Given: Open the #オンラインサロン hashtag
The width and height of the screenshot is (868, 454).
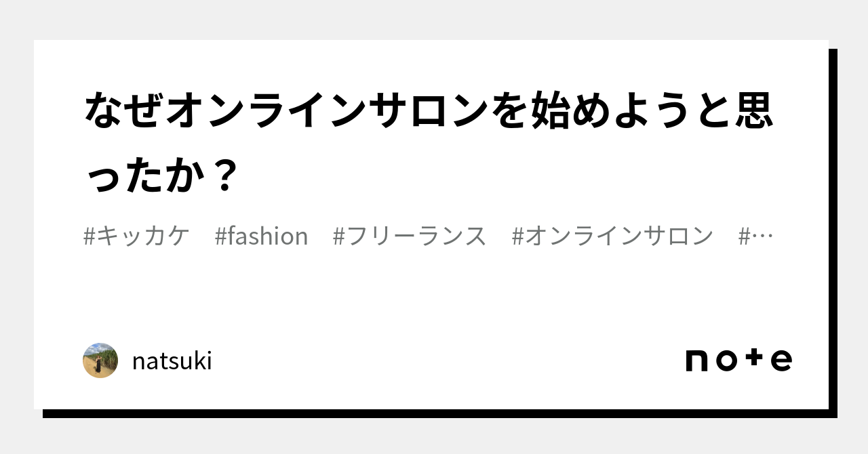Looking at the screenshot, I should pyautogui.click(x=612, y=236).
